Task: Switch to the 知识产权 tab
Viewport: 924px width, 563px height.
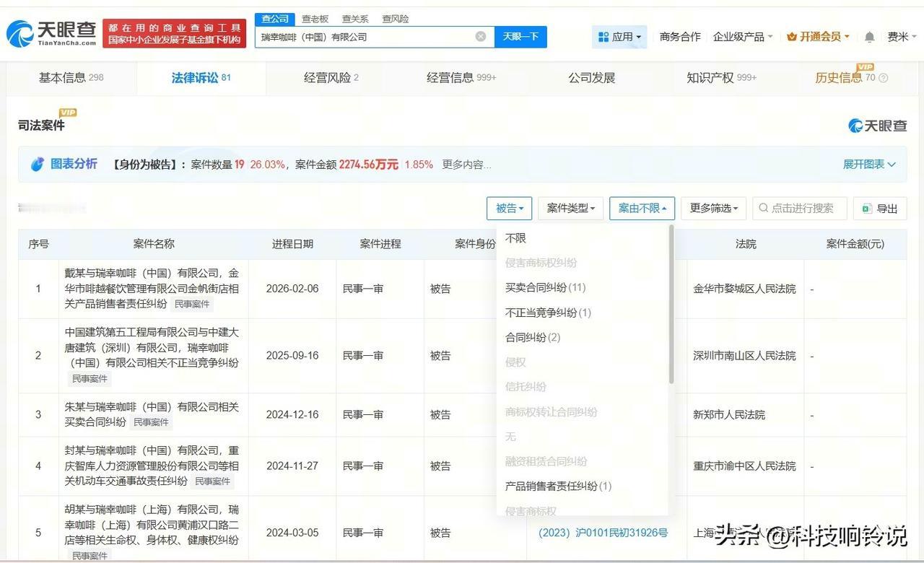Action: 721,78
